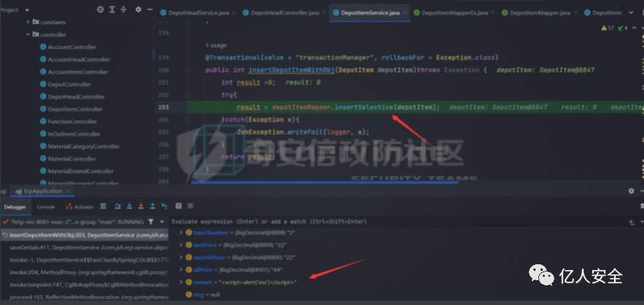Toggle code fold marker at line 204
Viewport: 644px width, 305px height.
coord(187,120)
